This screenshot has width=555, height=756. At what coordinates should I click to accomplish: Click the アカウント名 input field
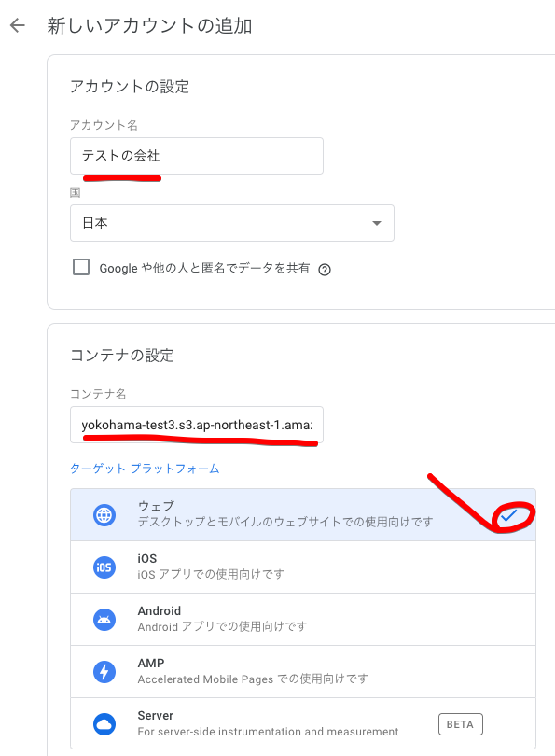(196, 155)
